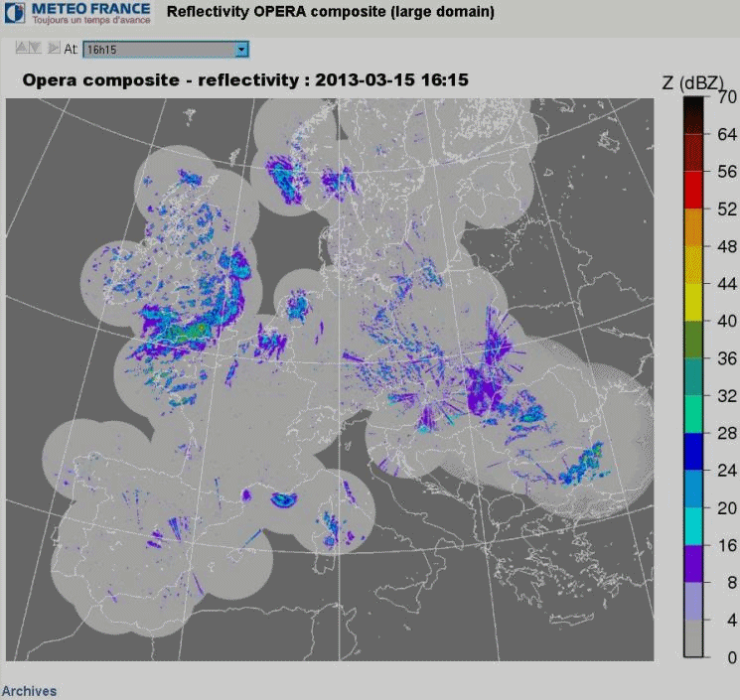The width and height of the screenshot is (740, 700).
Task: Click the 0 value on the legend scale
Action: click(732, 657)
